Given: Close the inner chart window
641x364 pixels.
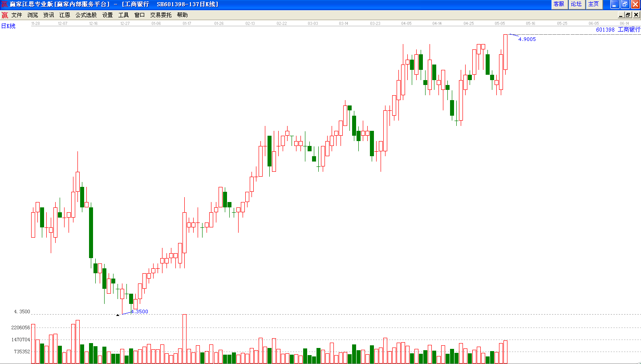Looking at the screenshot, I should click(x=636, y=15).
